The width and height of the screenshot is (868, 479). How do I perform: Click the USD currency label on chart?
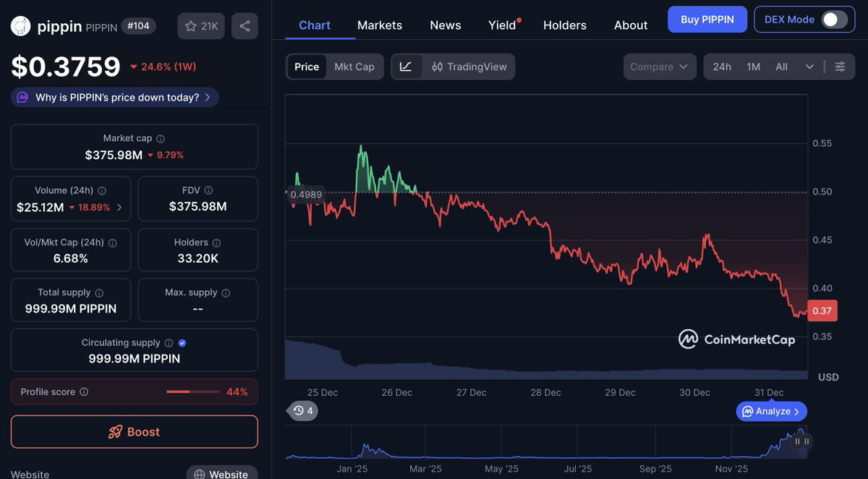[828, 377]
